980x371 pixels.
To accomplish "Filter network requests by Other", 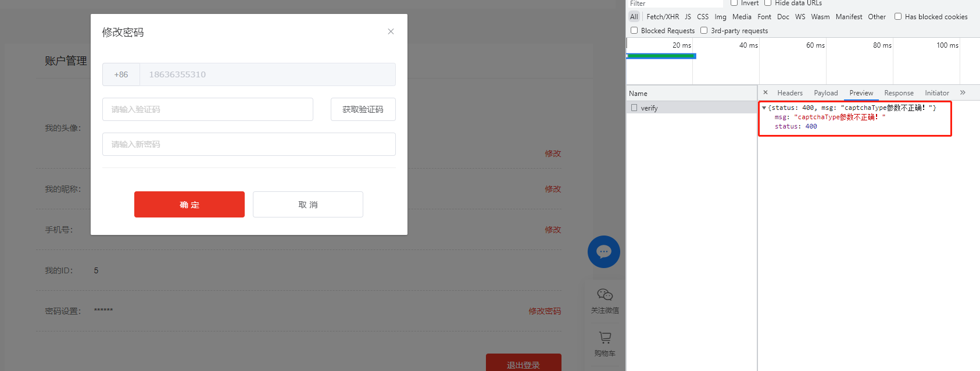I will pos(877,17).
